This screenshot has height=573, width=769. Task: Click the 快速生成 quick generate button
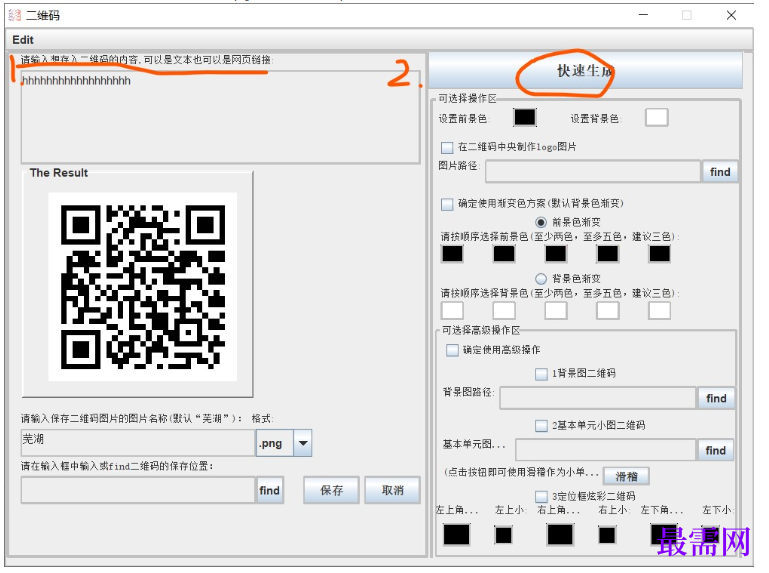tap(586, 71)
